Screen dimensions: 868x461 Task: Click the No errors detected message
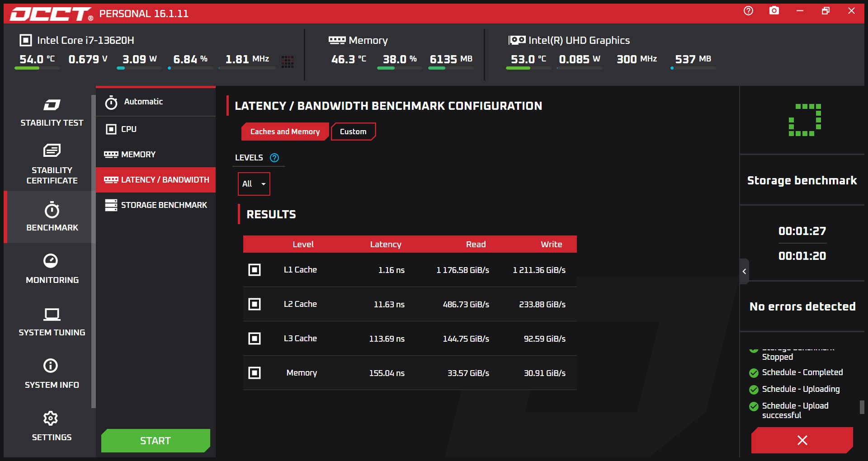(802, 306)
